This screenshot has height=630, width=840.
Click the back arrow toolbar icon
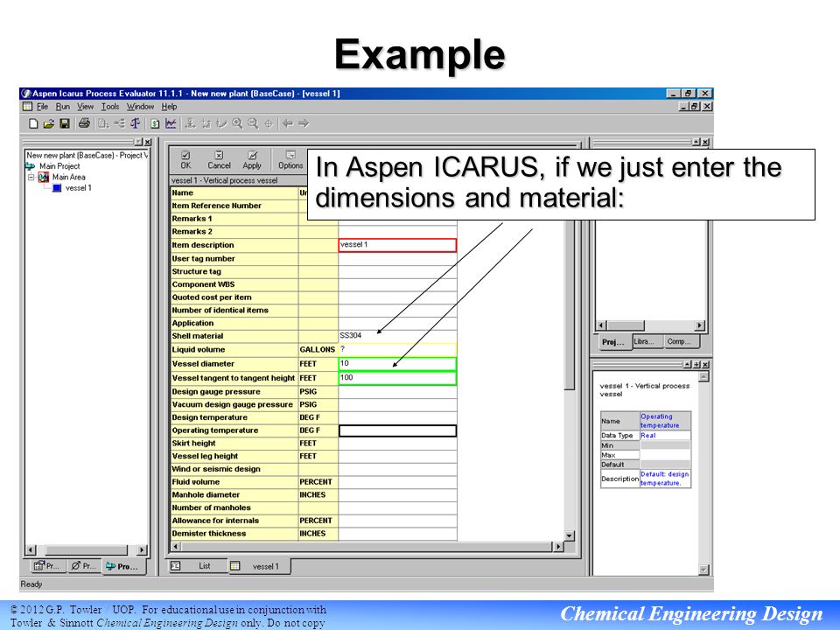(x=288, y=123)
